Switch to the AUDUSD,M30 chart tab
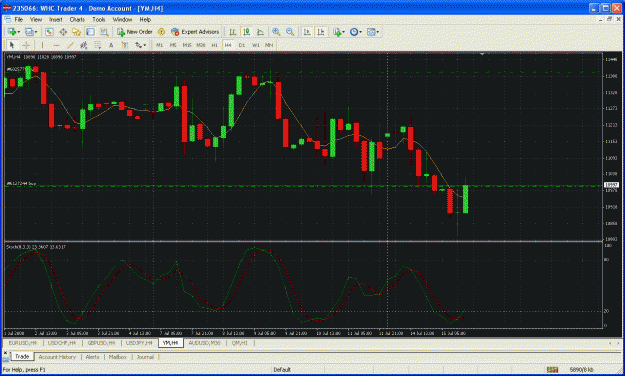Screen dimensions: 625x376 pyautogui.click(x=204, y=343)
